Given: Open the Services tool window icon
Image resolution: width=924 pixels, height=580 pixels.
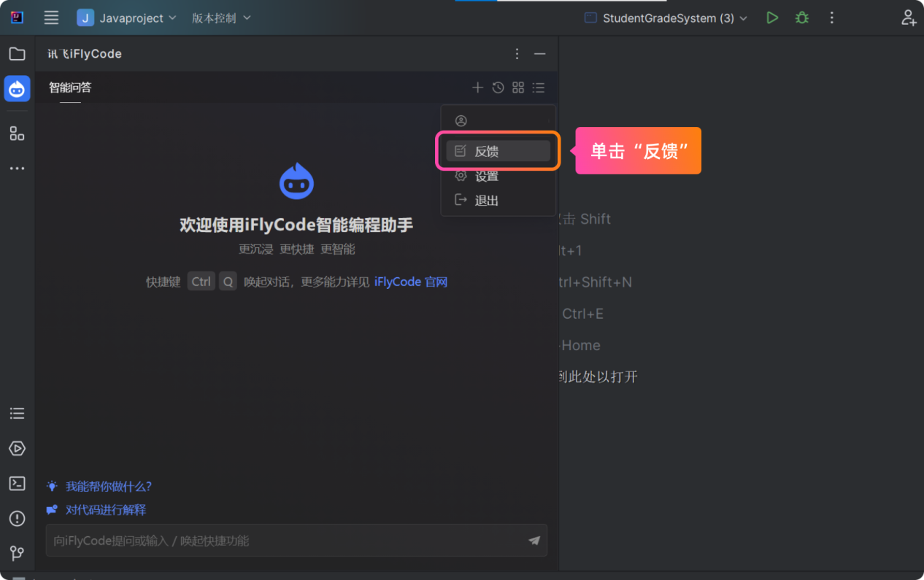Looking at the screenshot, I should [17, 449].
